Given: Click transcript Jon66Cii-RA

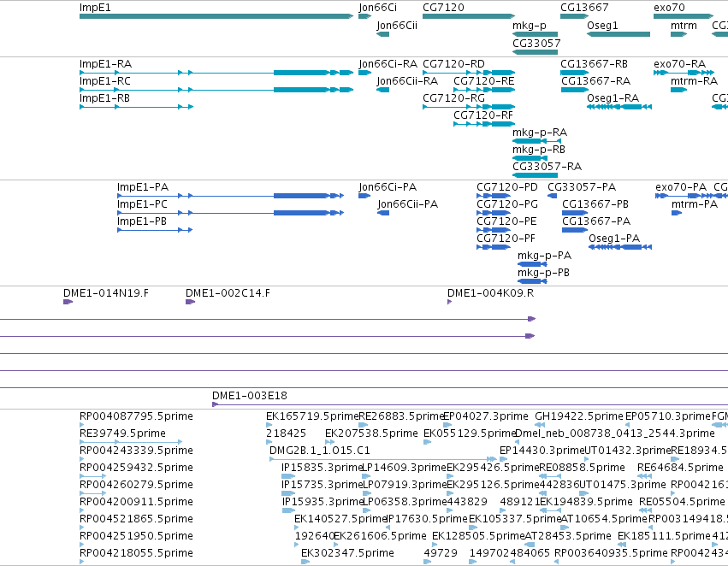Looking at the screenshot, I should [383, 90].
